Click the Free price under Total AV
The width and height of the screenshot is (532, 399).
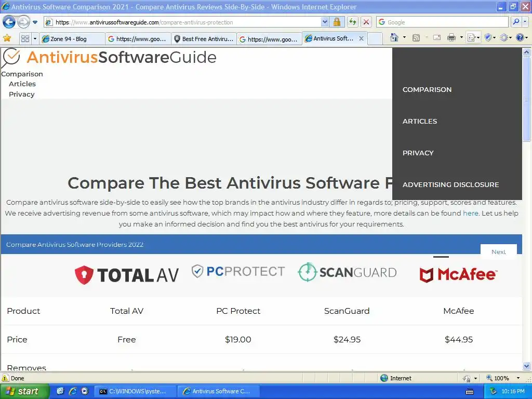pyautogui.click(x=127, y=339)
